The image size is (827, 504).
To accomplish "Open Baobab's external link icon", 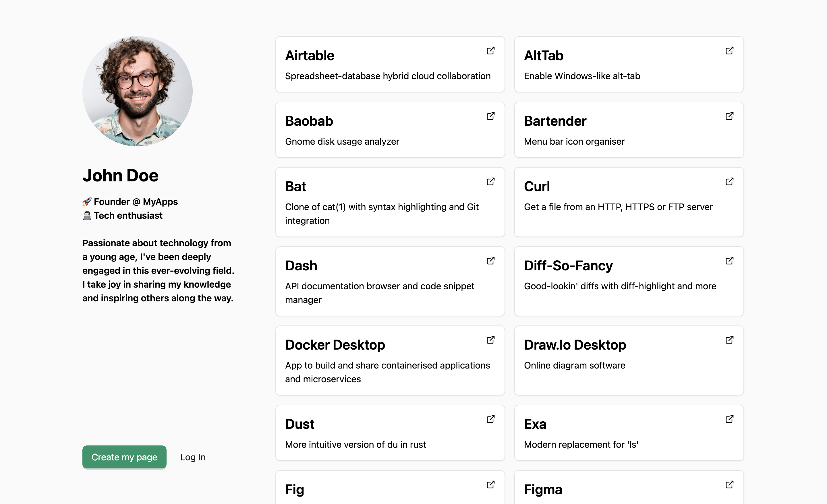I will point(490,116).
